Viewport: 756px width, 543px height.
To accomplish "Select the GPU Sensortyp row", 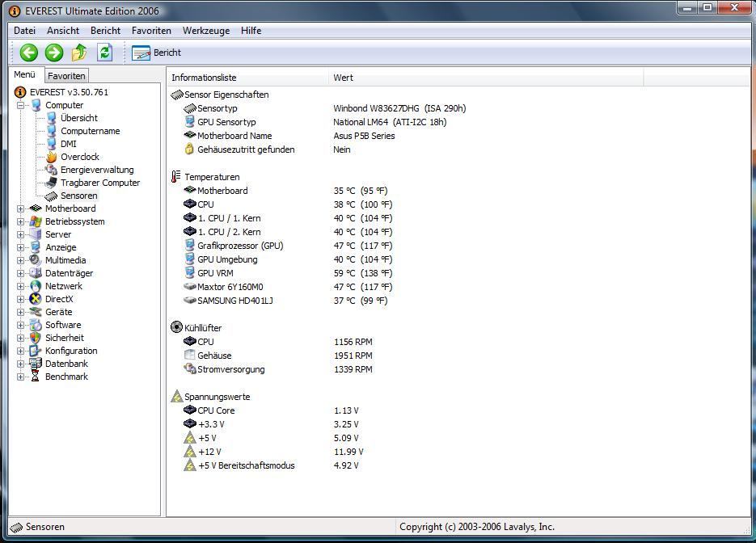I will [x=315, y=122].
